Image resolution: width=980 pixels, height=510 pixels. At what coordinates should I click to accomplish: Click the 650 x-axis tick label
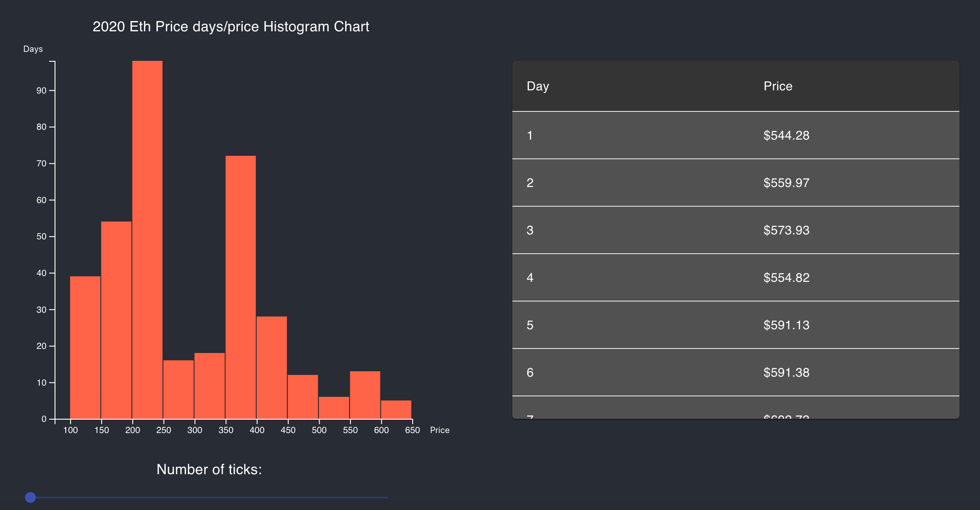[x=412, y=430]
